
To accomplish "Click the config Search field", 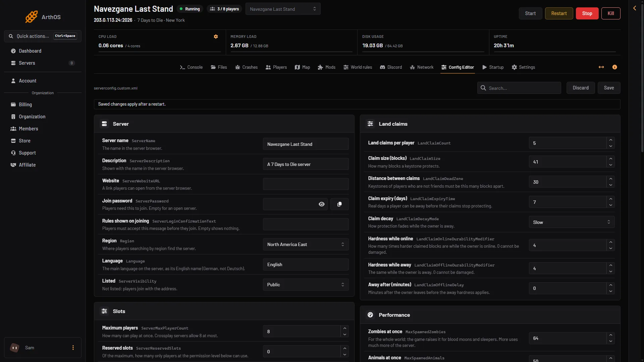I will coord(519,88).
